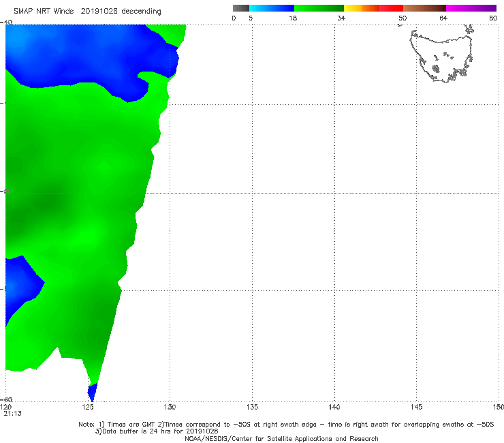This screenshot has height=443, width=504.
Task: Click the color scale label '5'
Action: point(251,18)
